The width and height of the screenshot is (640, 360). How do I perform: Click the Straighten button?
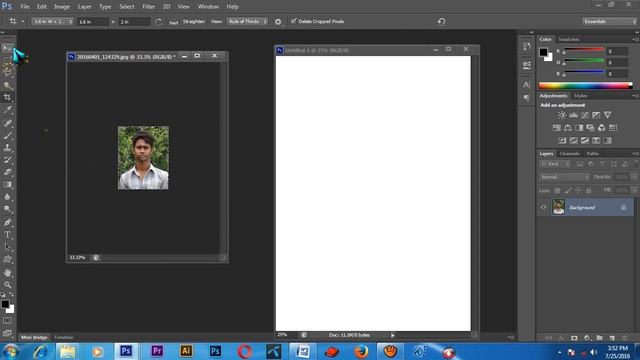[x=193, y=22]
